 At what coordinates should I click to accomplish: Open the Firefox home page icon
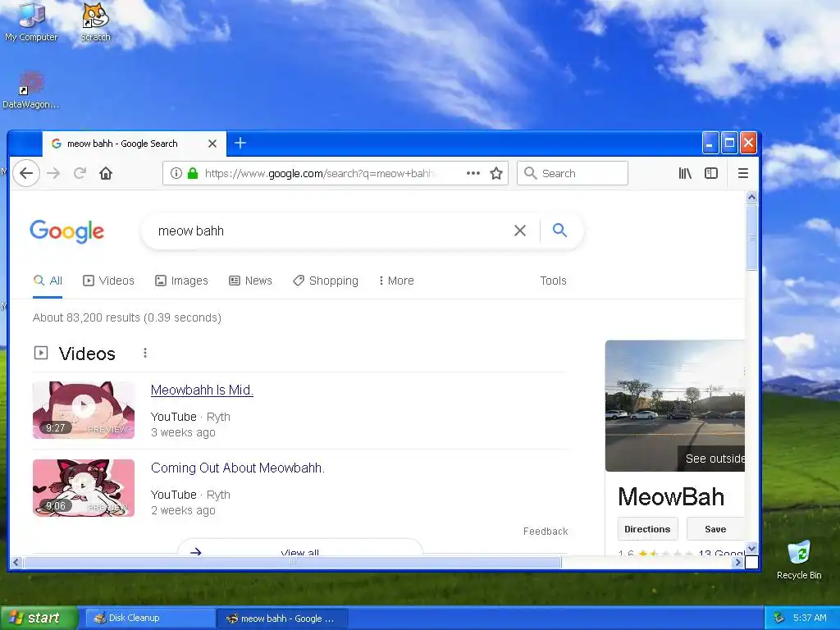106,173
